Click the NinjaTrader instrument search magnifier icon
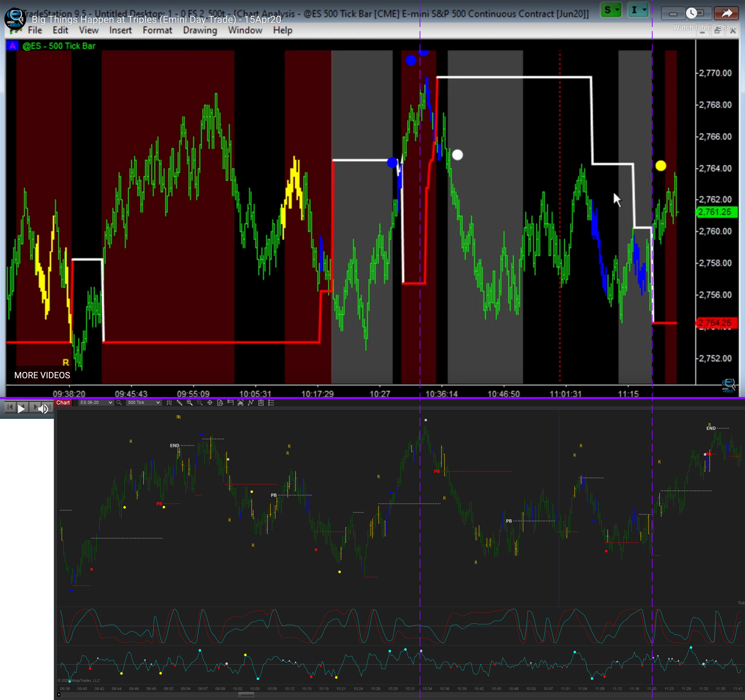This screenshot has height=700, width=745. (x=119, y=403)
